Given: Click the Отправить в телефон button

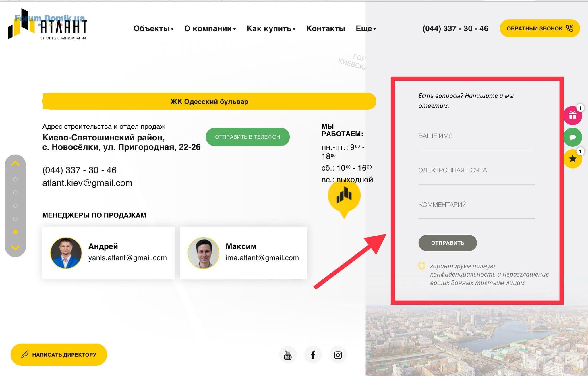Looking at the screenshot, I should (x=247, y=137).
